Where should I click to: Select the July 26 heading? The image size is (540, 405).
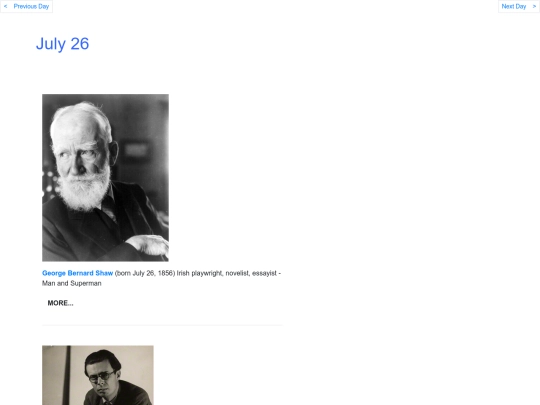coord(62,44)
